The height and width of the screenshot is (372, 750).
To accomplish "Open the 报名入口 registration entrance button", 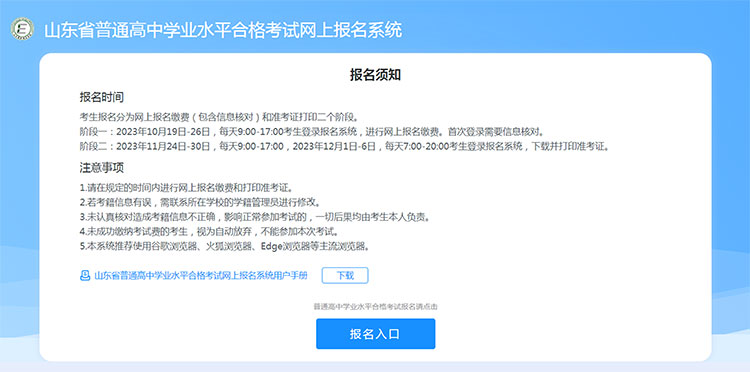I will [x=375, y=334].
